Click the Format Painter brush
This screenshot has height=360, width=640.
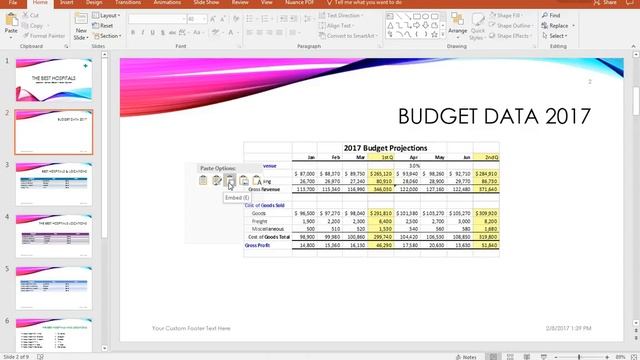coord(44,36)
